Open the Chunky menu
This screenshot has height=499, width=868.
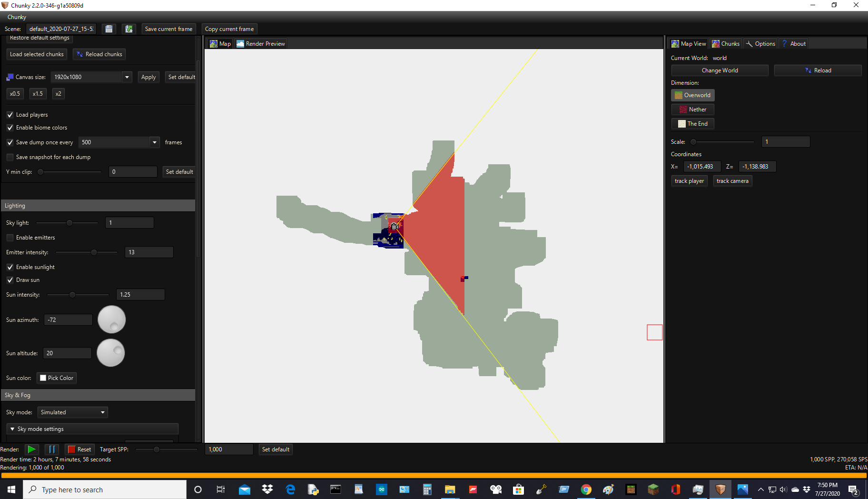pyautogui.click(x=16, y=17)
